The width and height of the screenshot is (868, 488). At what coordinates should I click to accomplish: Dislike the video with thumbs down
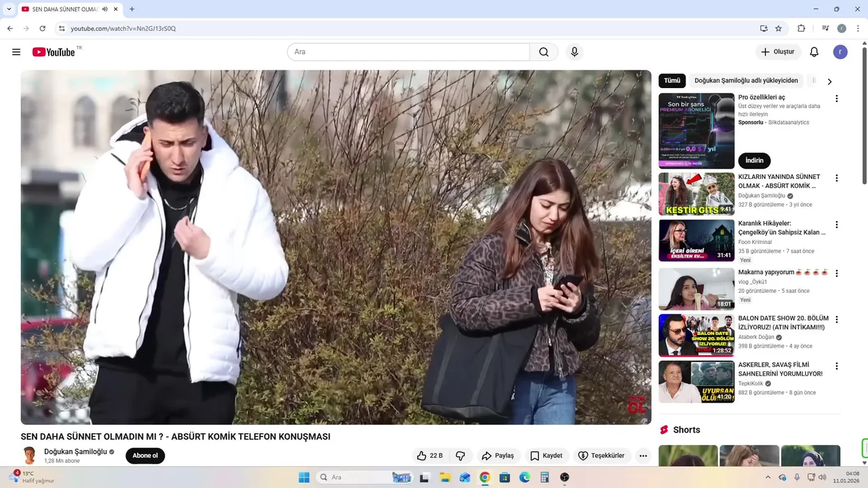[460, 455]
